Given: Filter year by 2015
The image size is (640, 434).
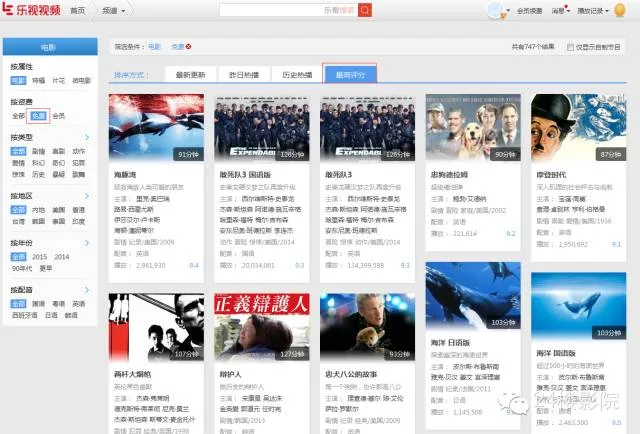Looking at the screenshot, I should coord(40,257).
